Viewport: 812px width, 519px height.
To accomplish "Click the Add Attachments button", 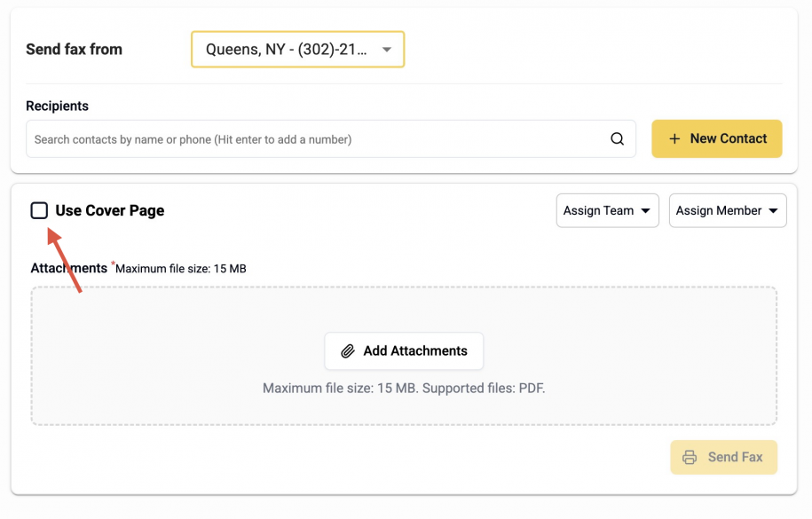I will (x=404, y=351).
